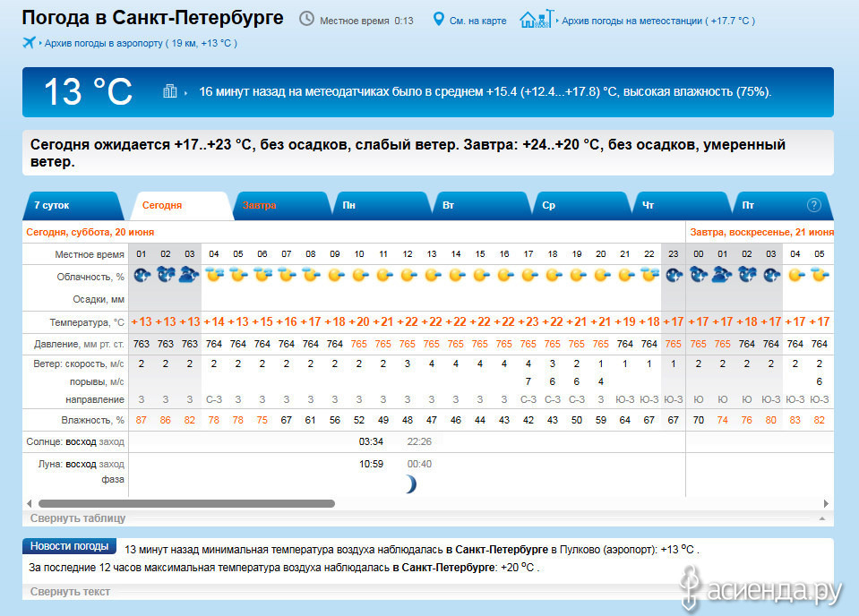
Task: Click sun icon at 04 tomorrow
Action: click(x=796, y=275)
